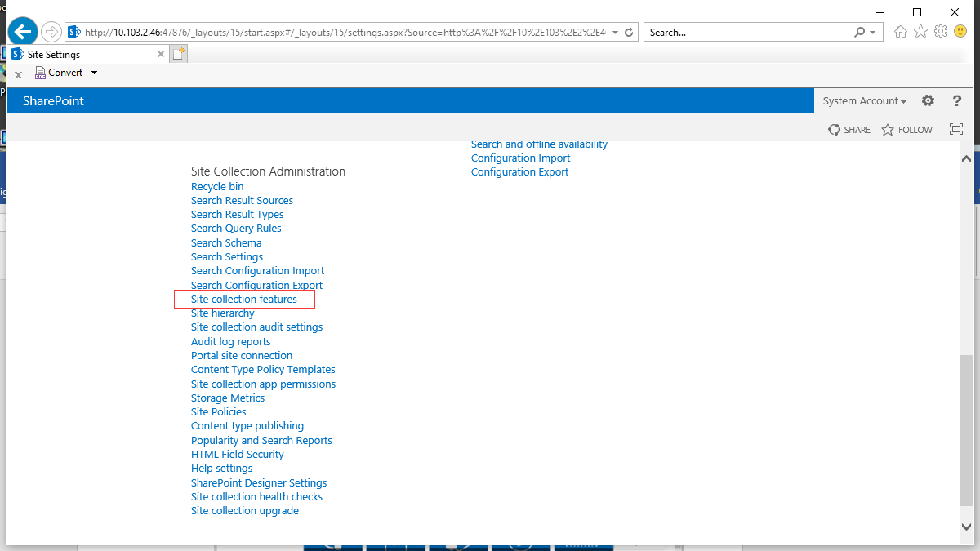
Task: Open browser Home icon
Action: click(x=901, y=32)
